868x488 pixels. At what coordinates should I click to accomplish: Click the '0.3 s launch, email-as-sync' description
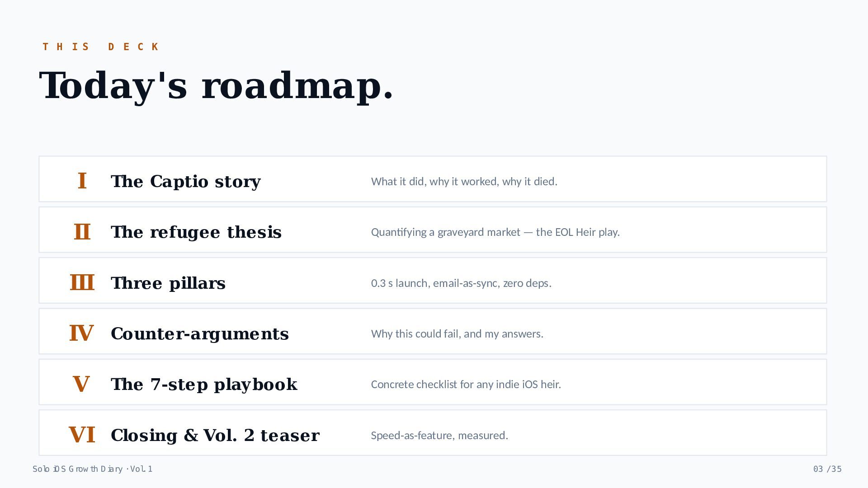coord(461,283)
